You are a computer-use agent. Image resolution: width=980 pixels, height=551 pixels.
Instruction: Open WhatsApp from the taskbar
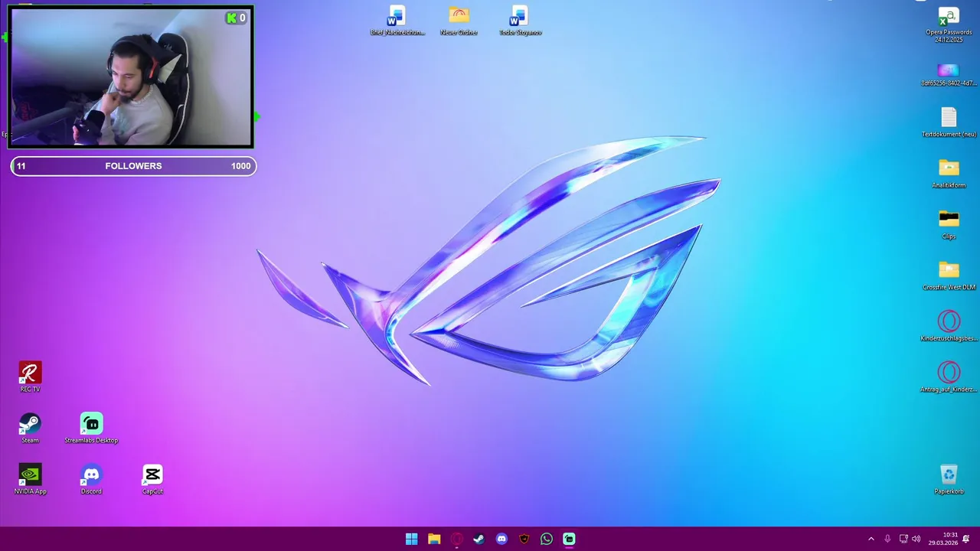pos(547,539)
